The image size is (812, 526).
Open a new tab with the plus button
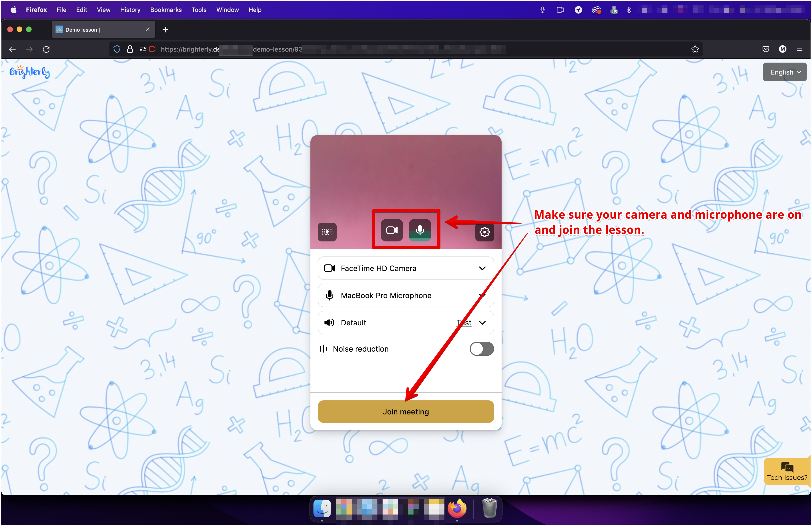(x=165, y=30)
